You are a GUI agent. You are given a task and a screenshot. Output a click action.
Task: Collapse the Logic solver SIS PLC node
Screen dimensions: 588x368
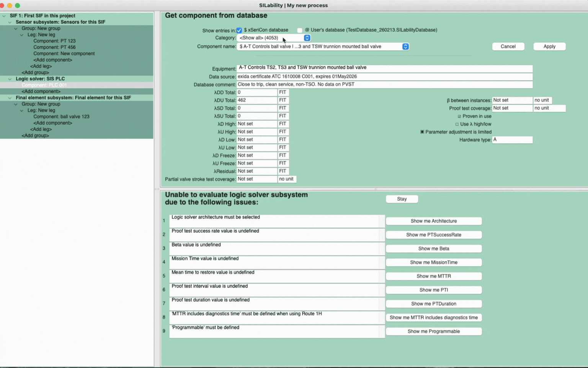(10, 79)
